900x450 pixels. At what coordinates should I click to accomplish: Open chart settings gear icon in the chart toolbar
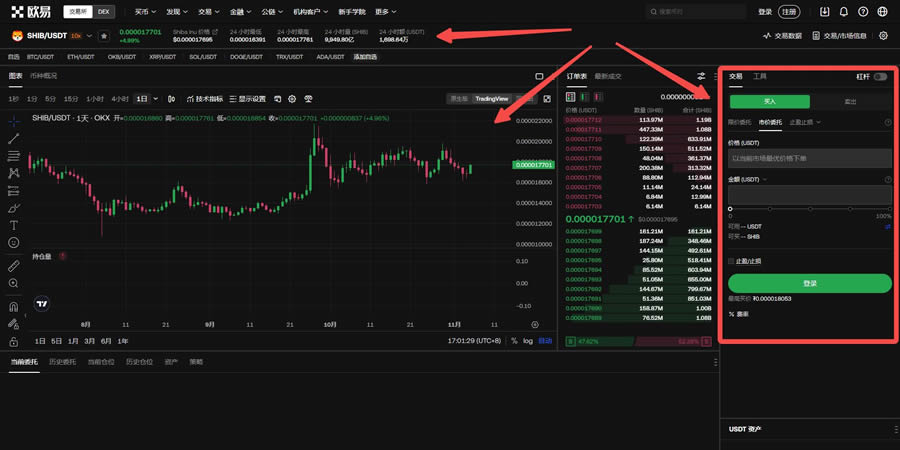pyautogui.click(x=292, y=99)
